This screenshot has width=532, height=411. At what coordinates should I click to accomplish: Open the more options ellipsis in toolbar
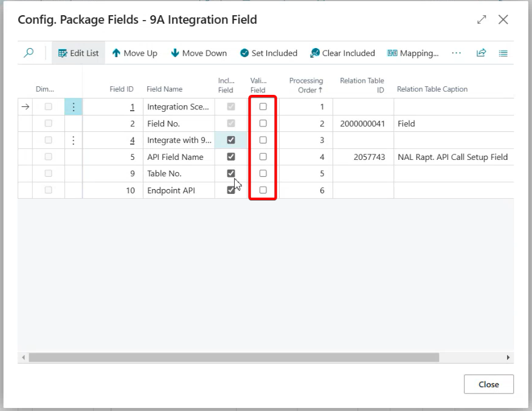pos(456,53)
